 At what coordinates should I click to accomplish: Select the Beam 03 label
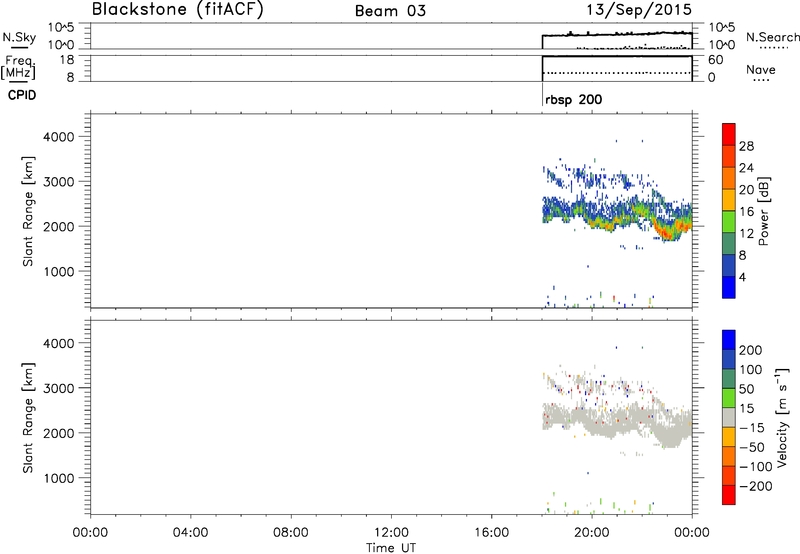(x=390, y=11)
